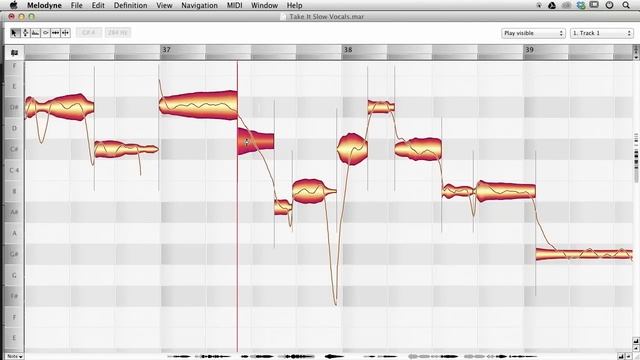Viewport: 640px width, 360px height.
Task: Select the Timing tool
Action: 56,33
